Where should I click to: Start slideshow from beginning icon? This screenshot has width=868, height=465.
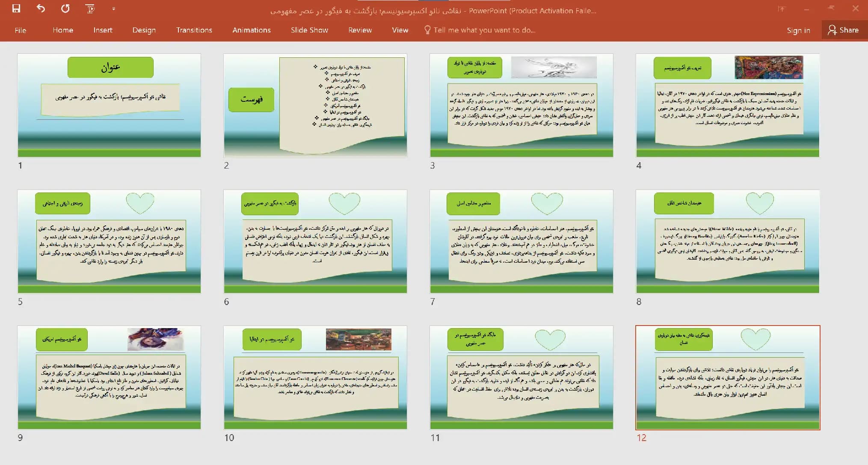[90, 9]
